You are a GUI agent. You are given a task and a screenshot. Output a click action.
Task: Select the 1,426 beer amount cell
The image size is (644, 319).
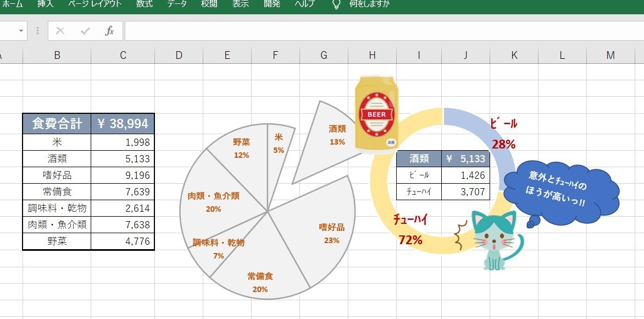[x=466, y=175]
